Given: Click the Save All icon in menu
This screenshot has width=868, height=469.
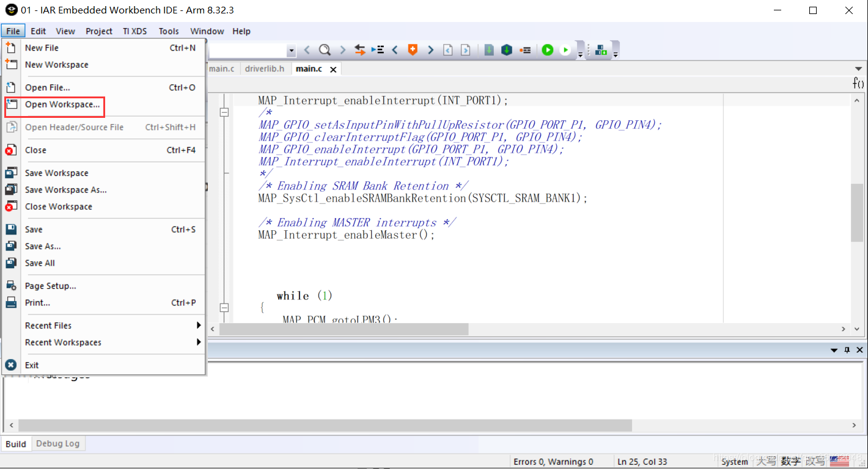Looking at the screenshot, I should [x=11, y=263].
